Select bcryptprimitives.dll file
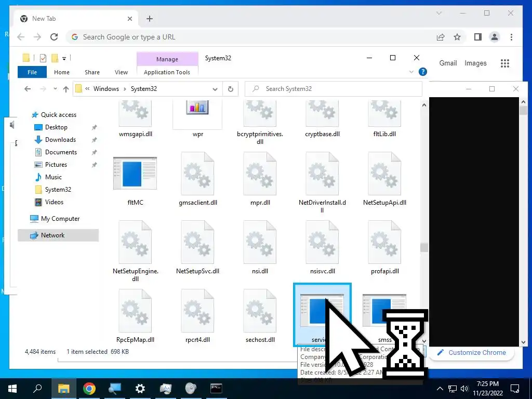The width and height of the screenshot is (532, 399). pos(260,123)
